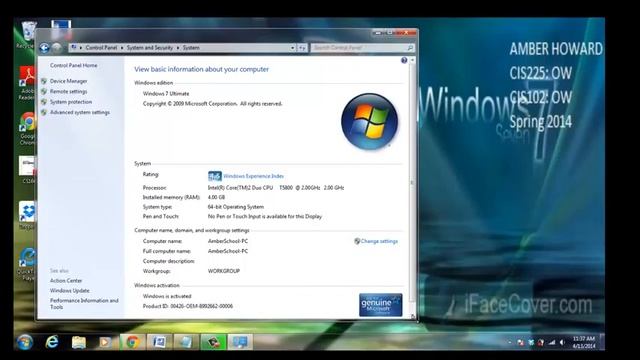Open Performance Information and Tools link
The width and height of the screenshot is (640, 360).
[x=84, y=304]
